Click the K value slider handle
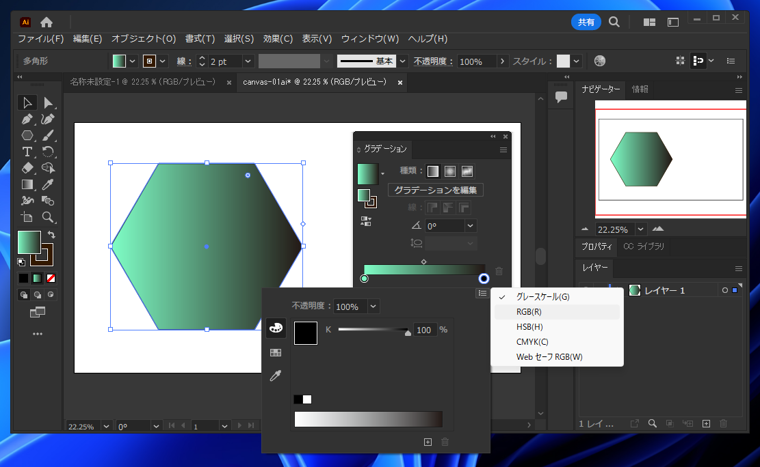 point(407,331)
